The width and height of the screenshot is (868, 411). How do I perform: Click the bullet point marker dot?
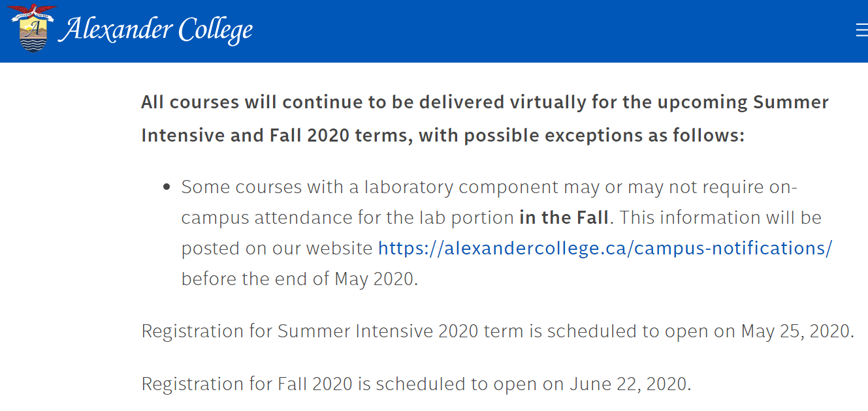[167, 187]
